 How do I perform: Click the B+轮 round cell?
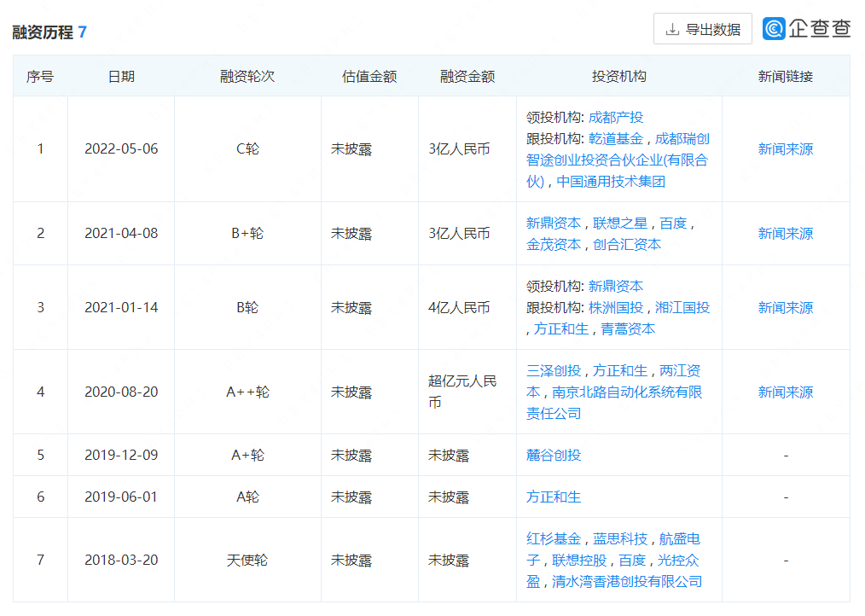click(247, 234)
